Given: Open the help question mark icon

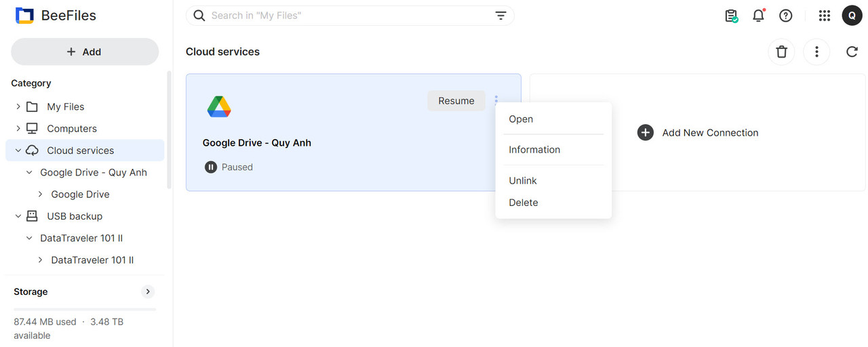Looking at the screenshot, I should click(x=786, y=16).
